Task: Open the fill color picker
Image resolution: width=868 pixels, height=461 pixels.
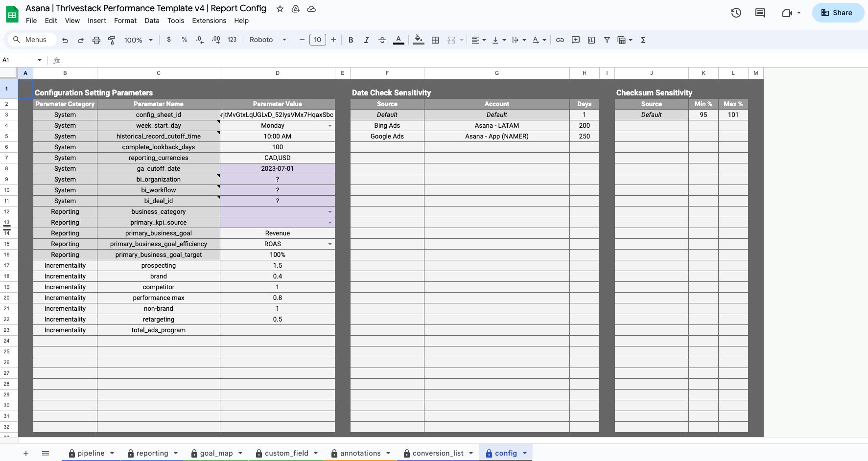Action: click(x=419, y=40)
